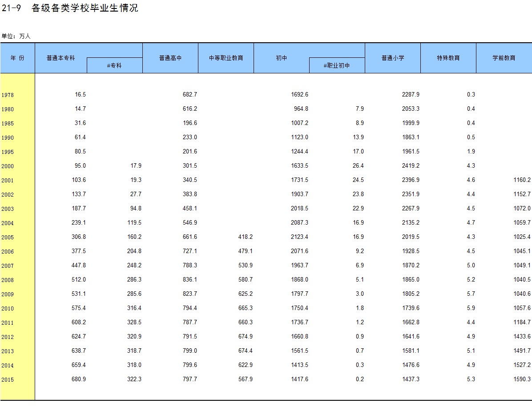
Task: Click value '286.3' in the 2008 row
Action: pos(134,280)
